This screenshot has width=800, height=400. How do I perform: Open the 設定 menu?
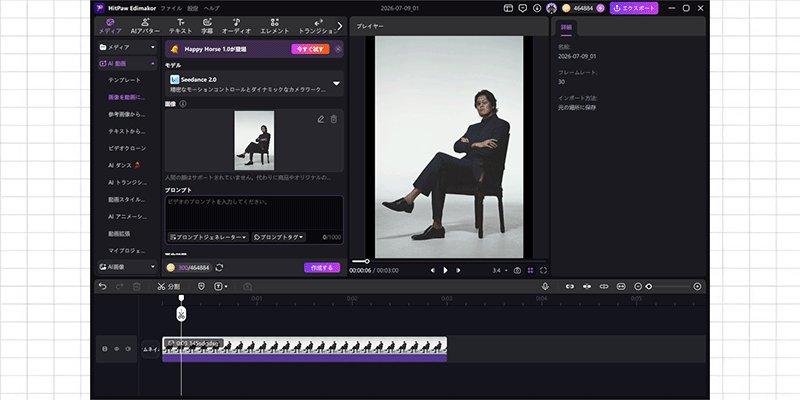(x=192, y=8)
